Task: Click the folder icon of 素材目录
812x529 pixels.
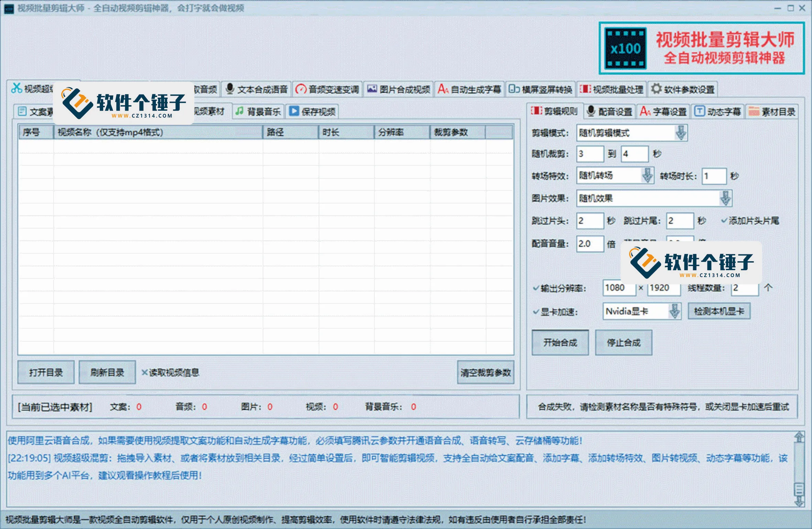Action: (x=754, y=111)
